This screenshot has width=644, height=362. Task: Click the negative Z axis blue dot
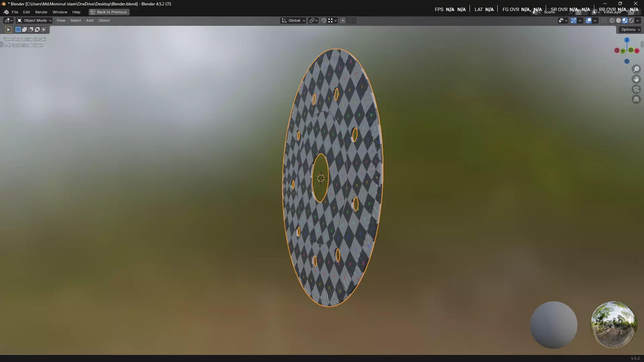[x=627, y=61]
